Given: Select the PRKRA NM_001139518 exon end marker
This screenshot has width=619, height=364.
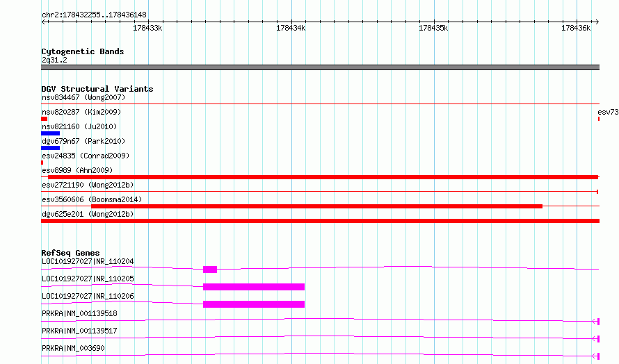Looking at the screenshot, I should pyautogui.click(x=598, y=322).
